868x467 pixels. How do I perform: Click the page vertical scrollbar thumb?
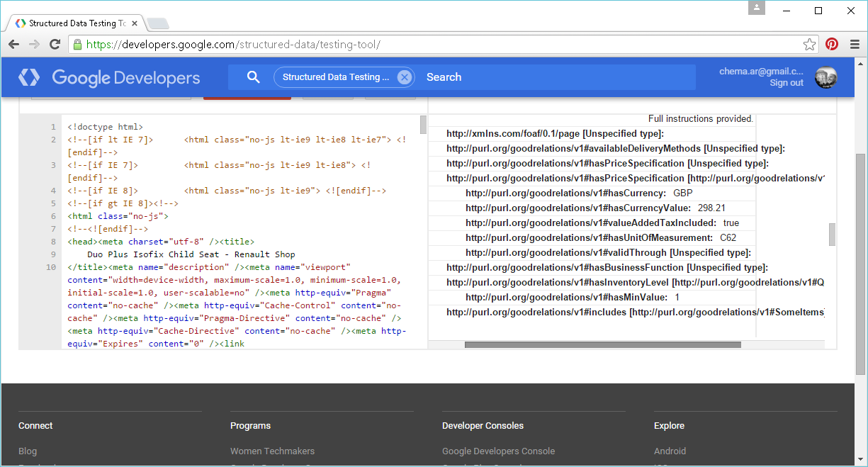861,264
